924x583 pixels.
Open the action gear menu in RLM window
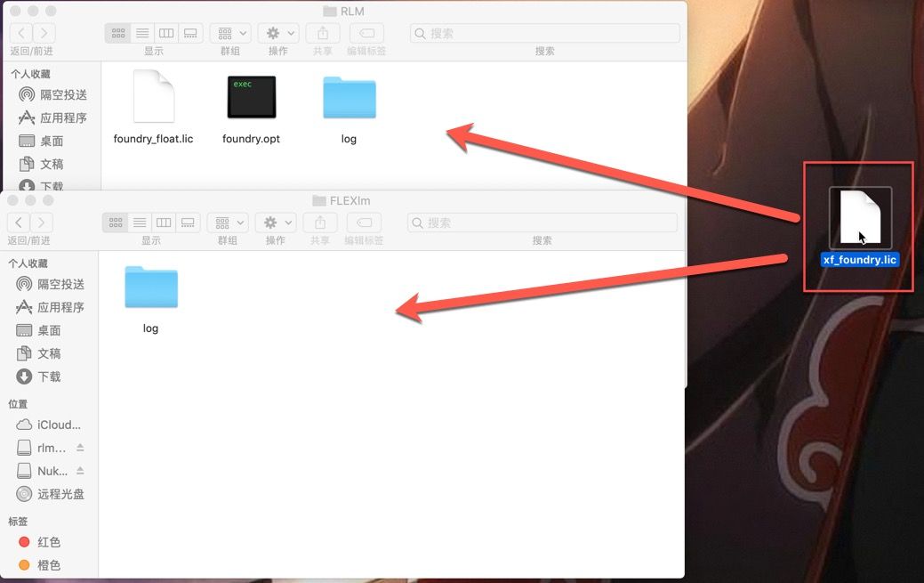(x=278, y=33)
